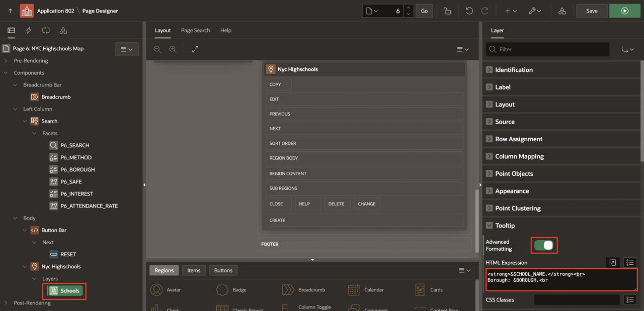This screenshot has width=644, height=311.
Task: Switch to Dynamic Actions lightning tab
Action: coord(29,31)
